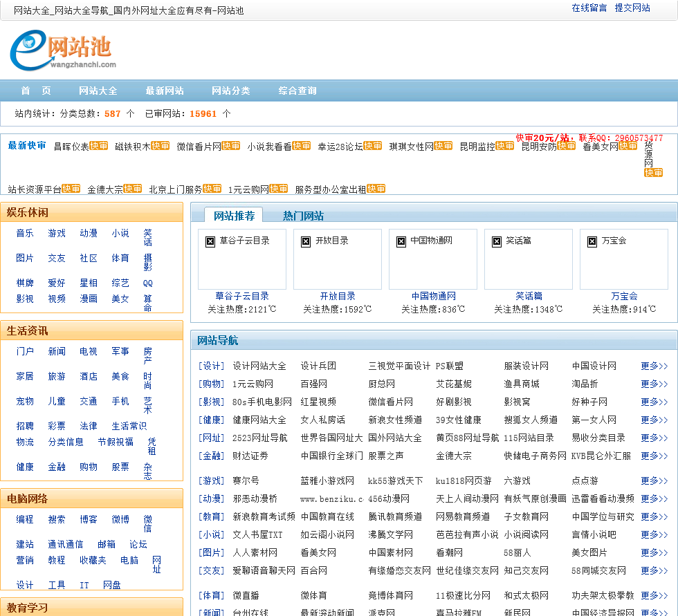Viewport: 678px width, 616px height.
Task: Open the 在线留言 link at top
Action: (589, 8)
